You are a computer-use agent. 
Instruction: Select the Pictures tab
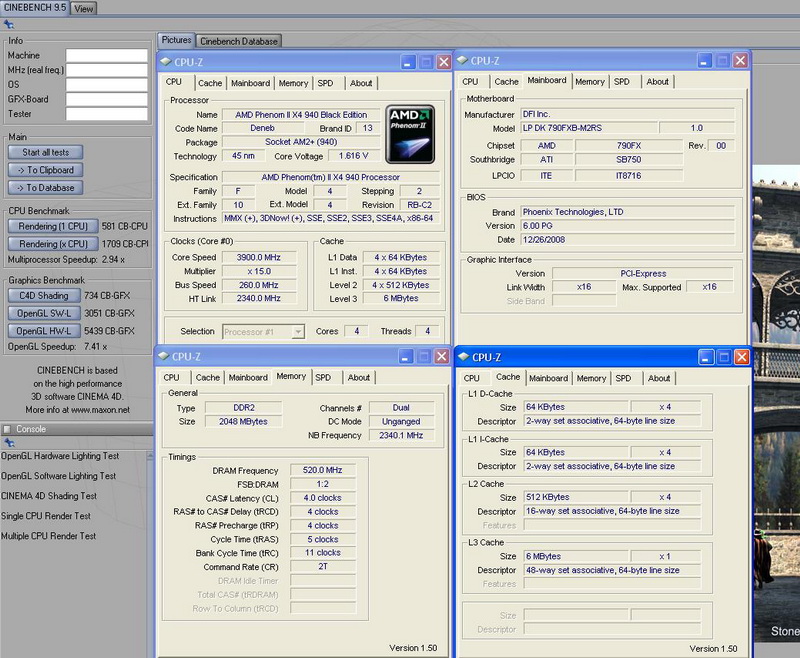pos(177,41)
